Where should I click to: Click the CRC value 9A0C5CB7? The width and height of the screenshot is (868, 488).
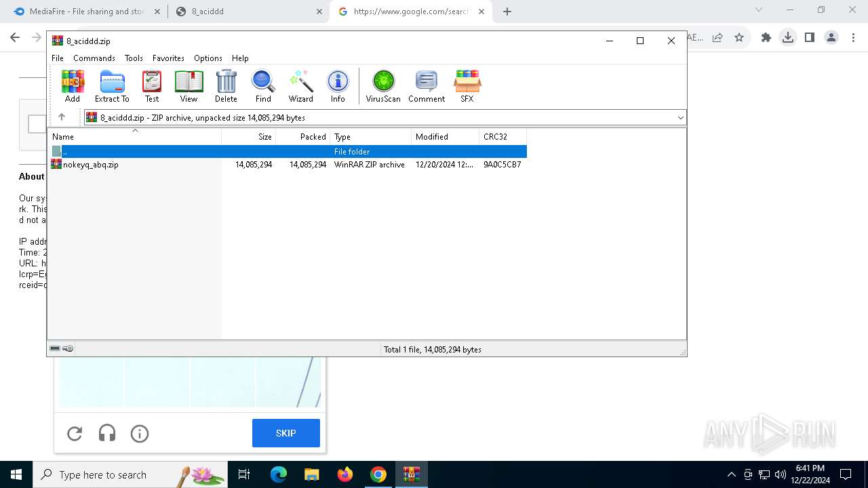click(x=502, y=165)
